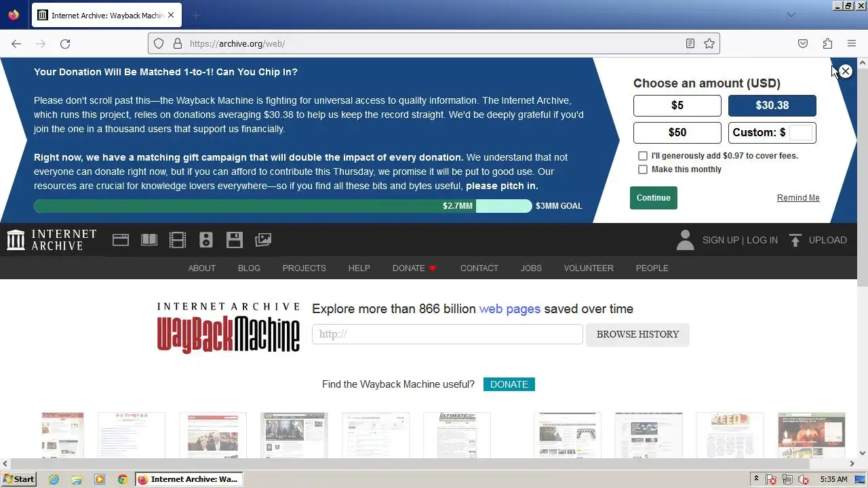This screenshot has width=868, height=488.
Task: Click the shield tracking protection icon
Action: click(159, 43)
